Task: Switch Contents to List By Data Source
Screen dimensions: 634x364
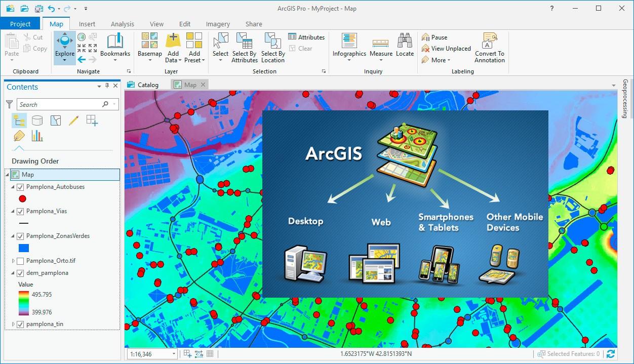Action: [x=37, y=120]
